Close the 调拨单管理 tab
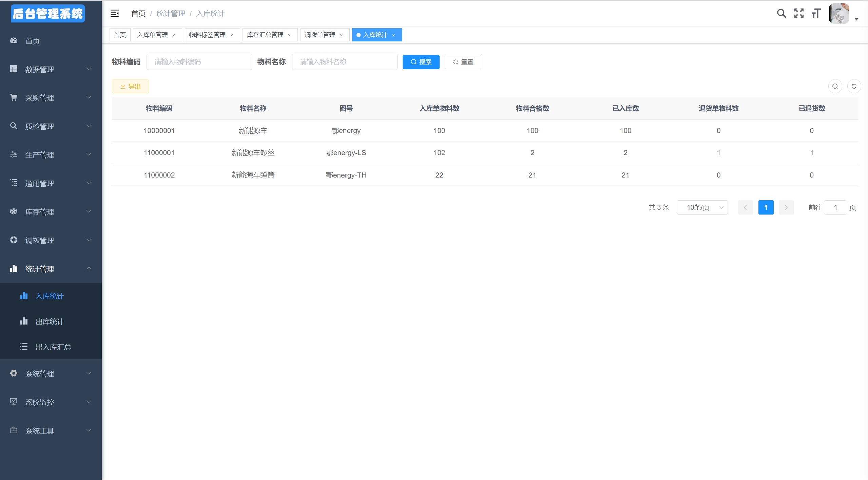868x480 pixels. pos(341,35)
